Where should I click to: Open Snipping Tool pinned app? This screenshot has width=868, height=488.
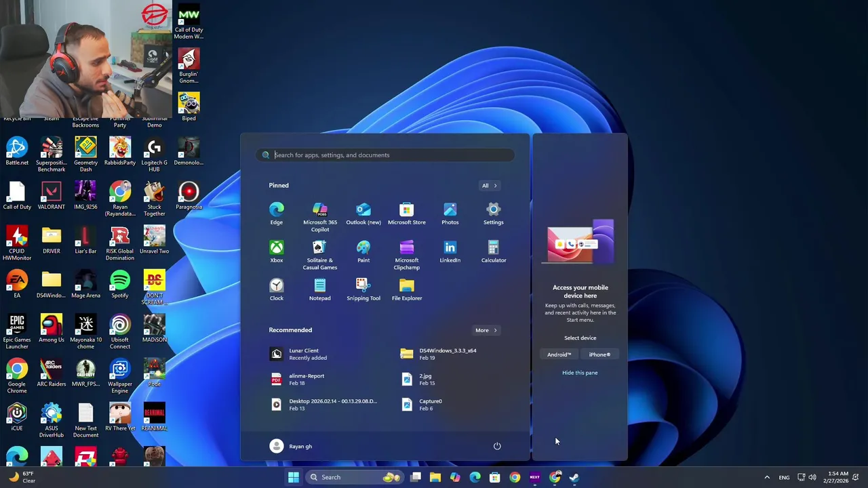click(363, 290)
